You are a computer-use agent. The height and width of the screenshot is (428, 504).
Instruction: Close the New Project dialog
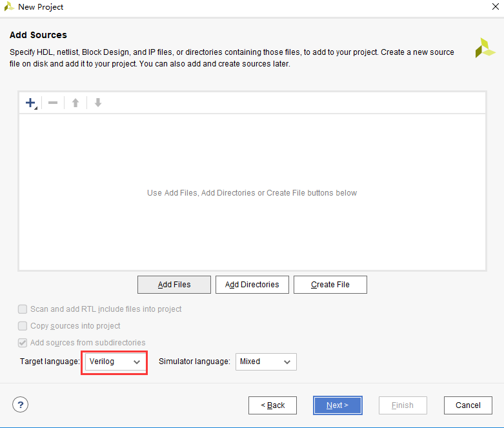click(x=496, y=6)
